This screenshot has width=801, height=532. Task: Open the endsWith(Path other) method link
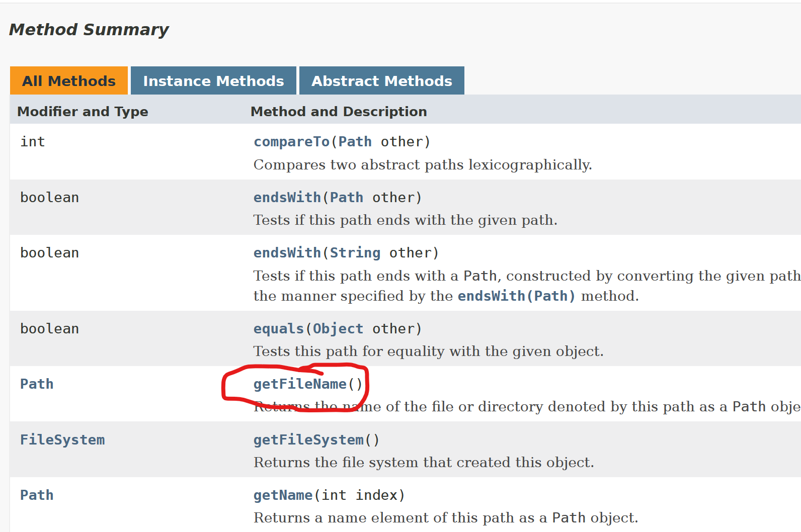click(287, 197)
